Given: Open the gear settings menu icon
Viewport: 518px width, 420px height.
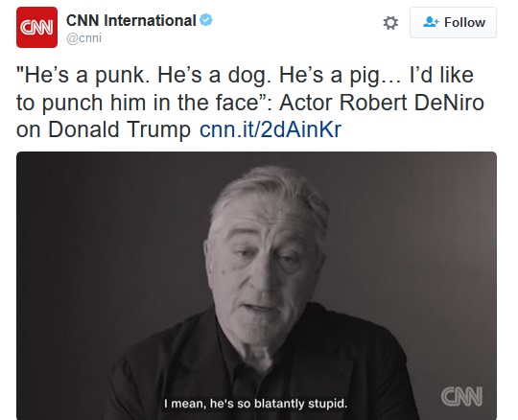Looking at the screenshot, I should [x=390, y=23].
